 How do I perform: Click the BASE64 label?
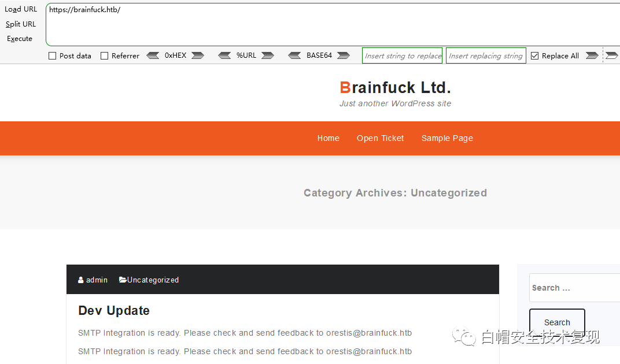coord(319,55)
